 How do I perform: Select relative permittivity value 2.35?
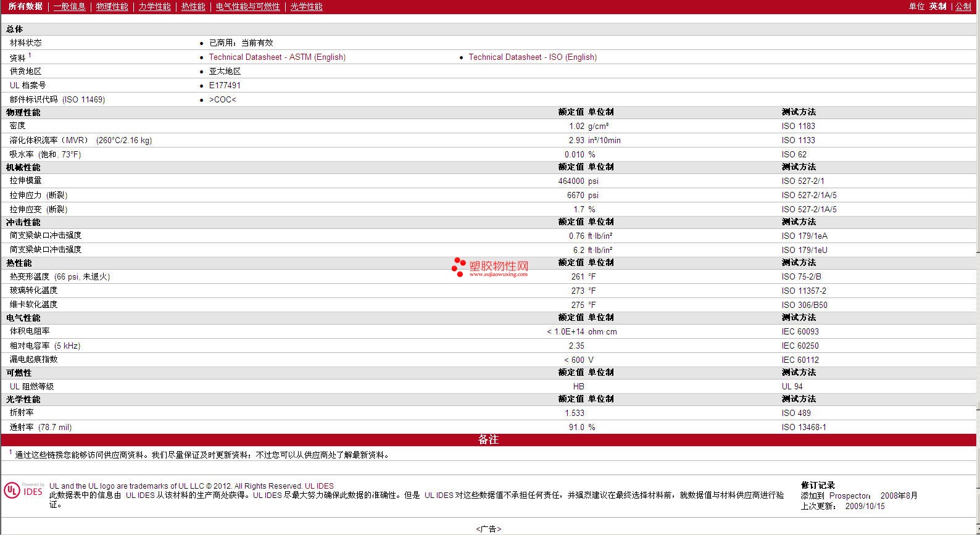(x=576, y=346)
